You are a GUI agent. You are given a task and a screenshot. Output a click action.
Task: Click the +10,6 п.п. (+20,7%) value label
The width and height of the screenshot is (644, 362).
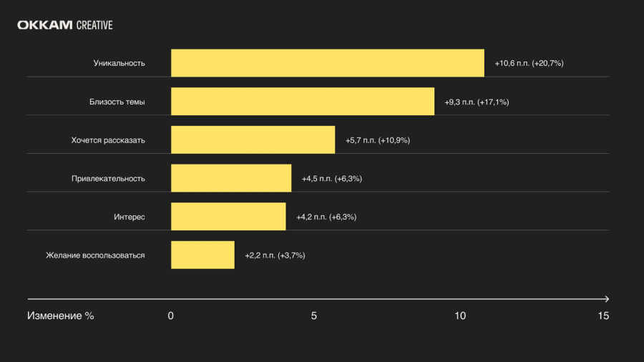pos(529,63)
